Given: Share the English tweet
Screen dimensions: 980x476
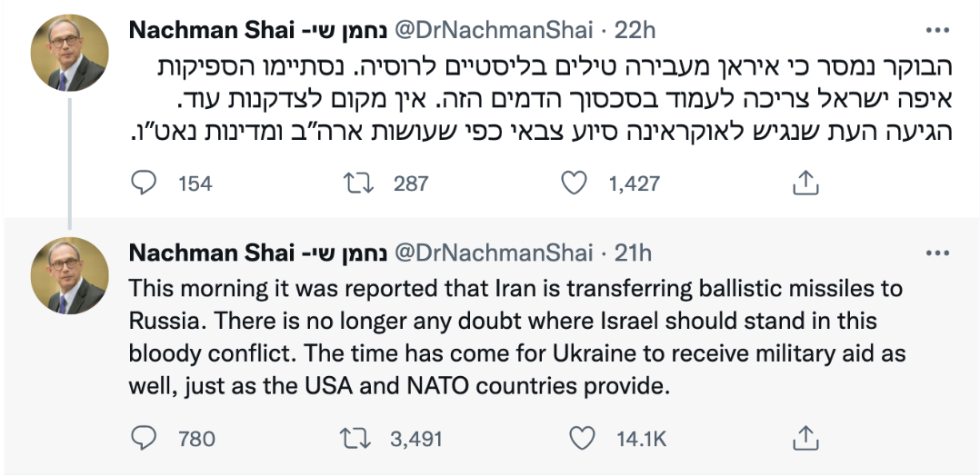Looking at the screenshot, I should click(x=804, y=440).
